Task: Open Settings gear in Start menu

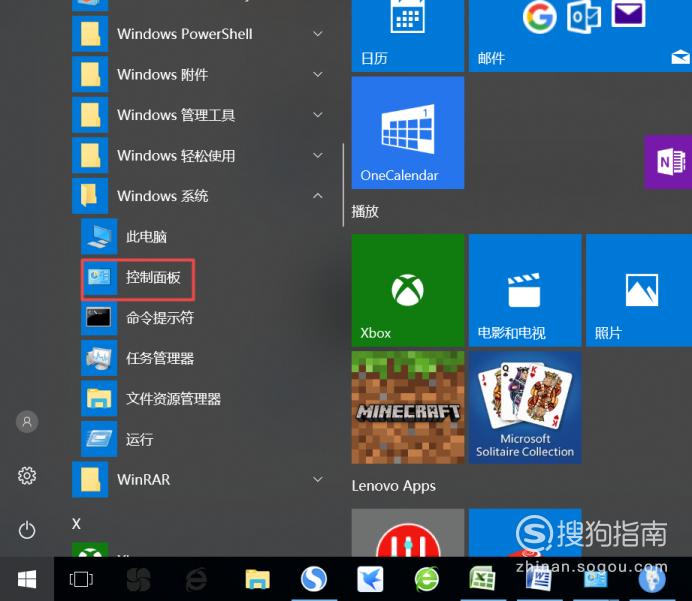Action: [27, 476]
